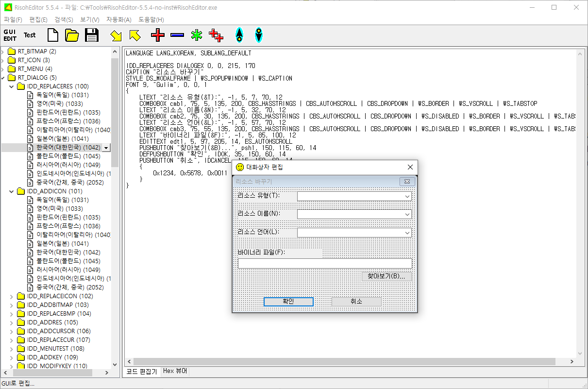Switch to the Hex 뷰어 tab
The width and height of the screenshot is (588, 389).
175,371
